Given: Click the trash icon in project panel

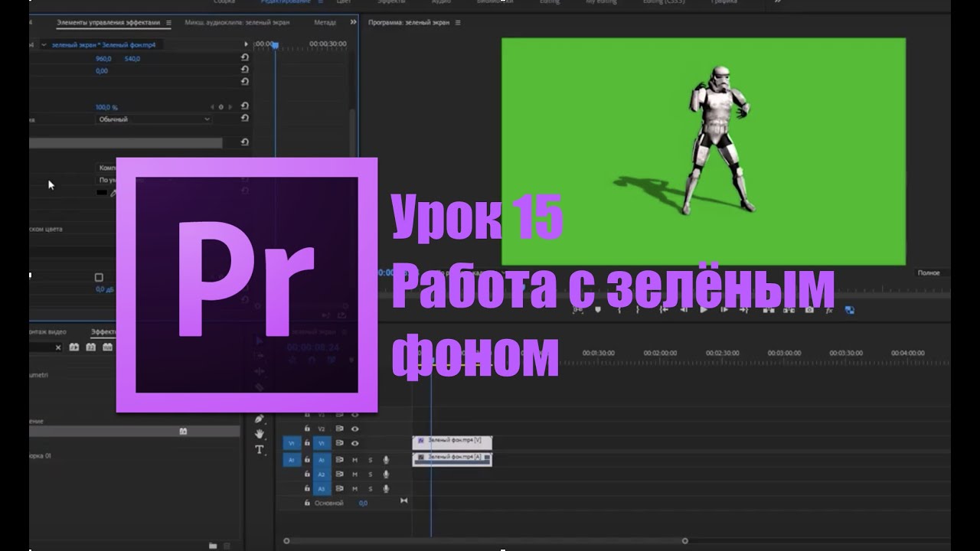Looking at the screenshot, I should (227, 545).
